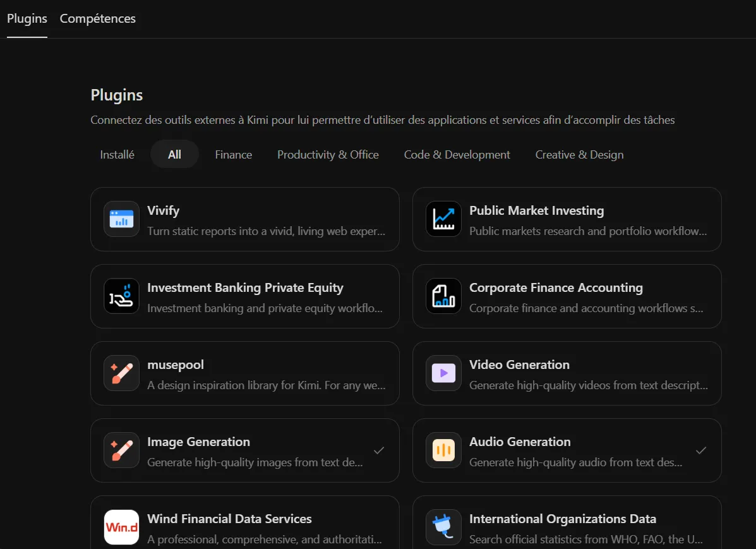Image resolution: width=756 pixels, height=549 pixels.
Task: Click the Public Market Investing chart icon
Action: click(x=443, y=219)
